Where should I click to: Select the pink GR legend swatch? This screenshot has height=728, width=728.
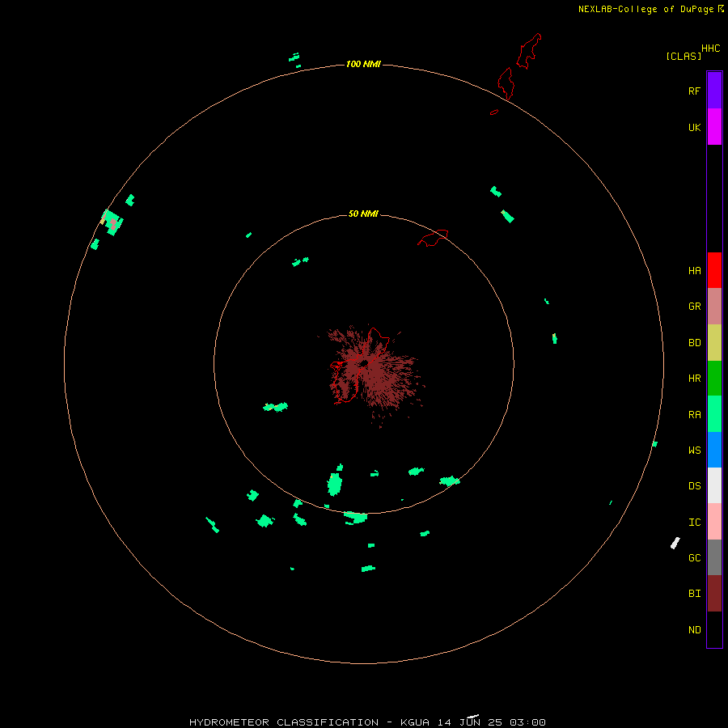(714, 307)
